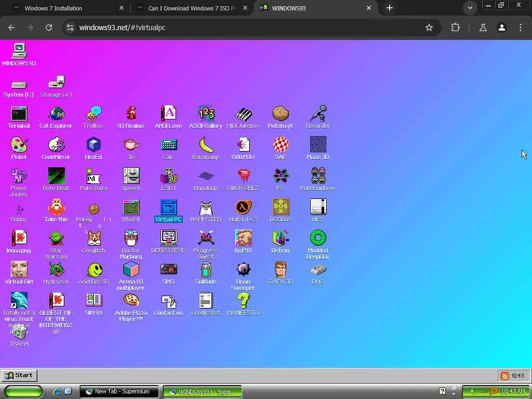Open the Puke Data icon

pyautogui.click(x=94, y=179)
